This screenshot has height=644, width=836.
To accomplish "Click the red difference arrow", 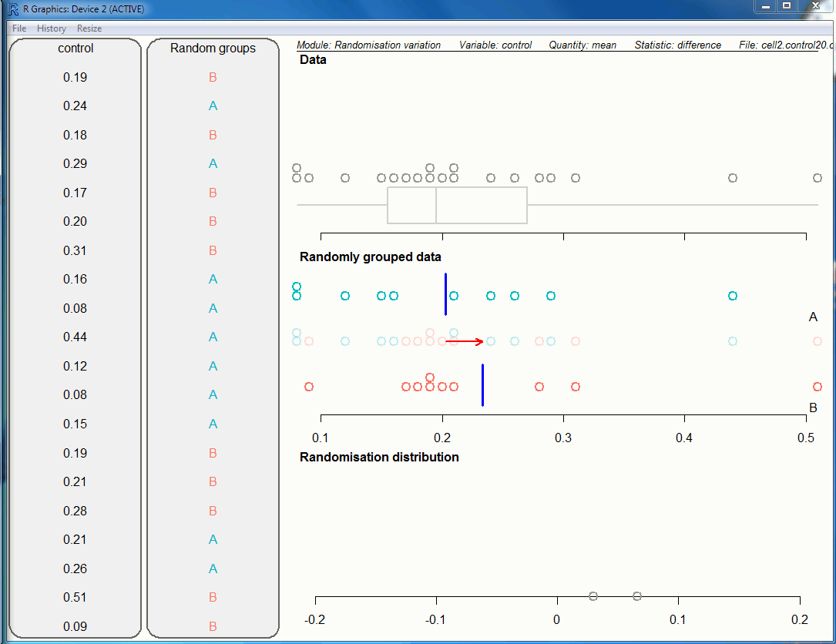I will pos(465,341).
